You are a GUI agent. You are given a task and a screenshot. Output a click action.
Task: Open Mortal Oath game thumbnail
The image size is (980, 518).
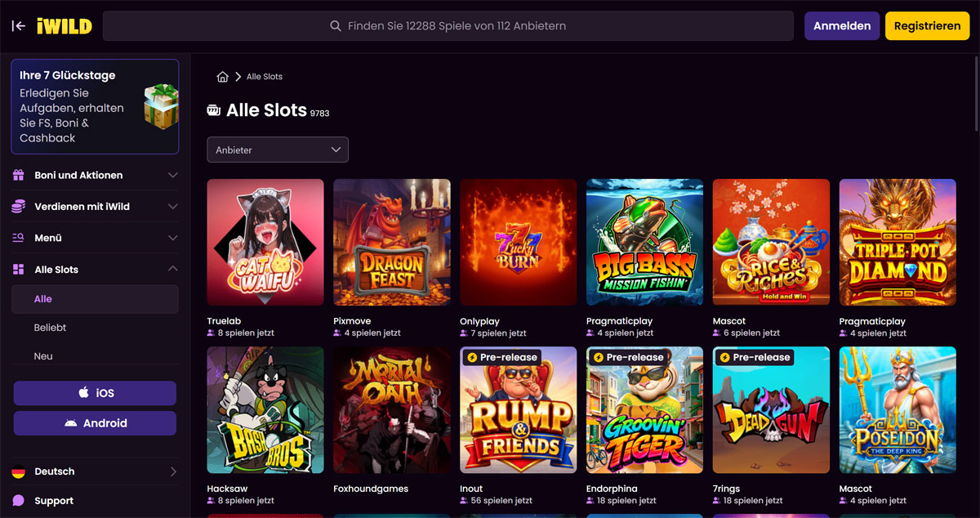[x=392, y=410]
